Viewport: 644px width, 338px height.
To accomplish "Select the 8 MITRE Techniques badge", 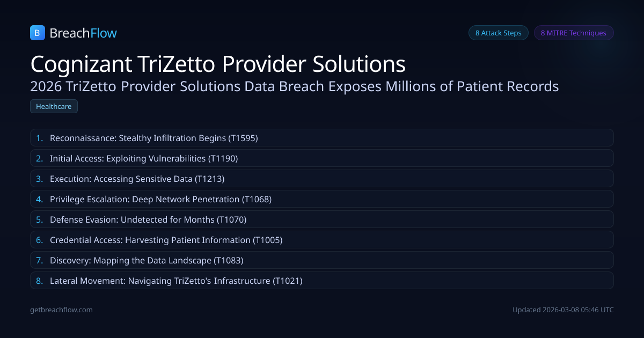I will coord(573,33).
